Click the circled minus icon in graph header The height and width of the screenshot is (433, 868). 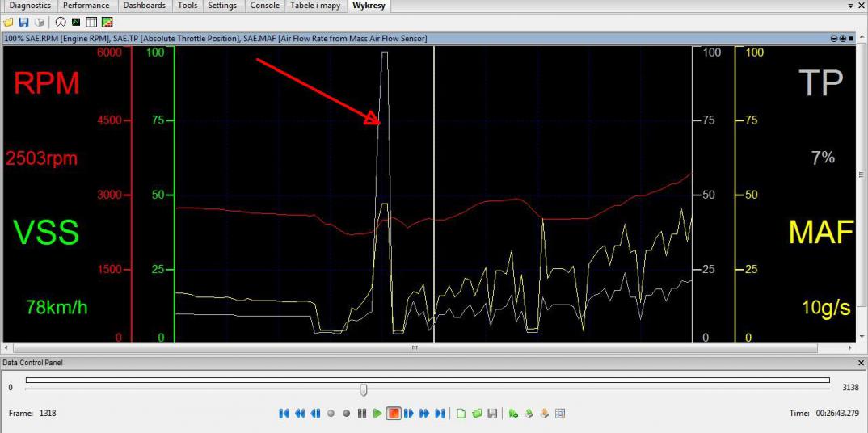coord(834,38)
